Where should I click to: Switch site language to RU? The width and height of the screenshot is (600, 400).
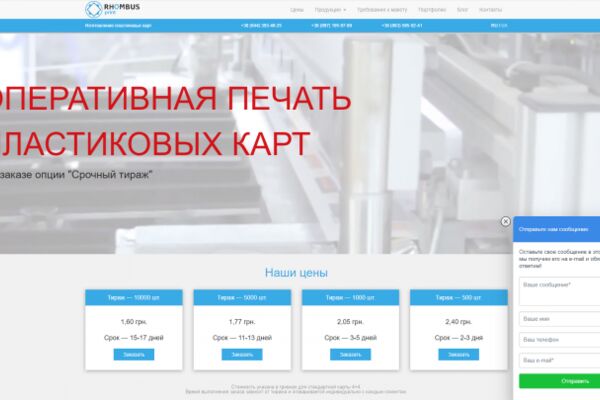(494, 26)
